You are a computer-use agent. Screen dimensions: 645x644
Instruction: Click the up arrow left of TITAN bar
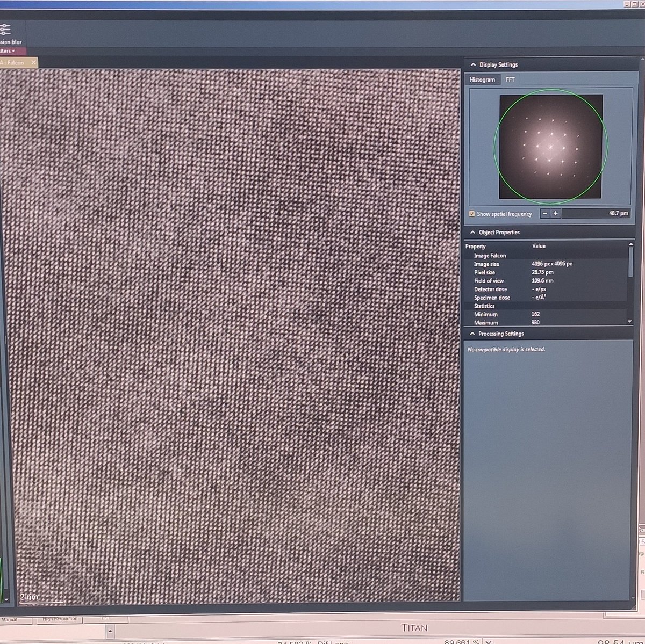click(x=110, y=632)
